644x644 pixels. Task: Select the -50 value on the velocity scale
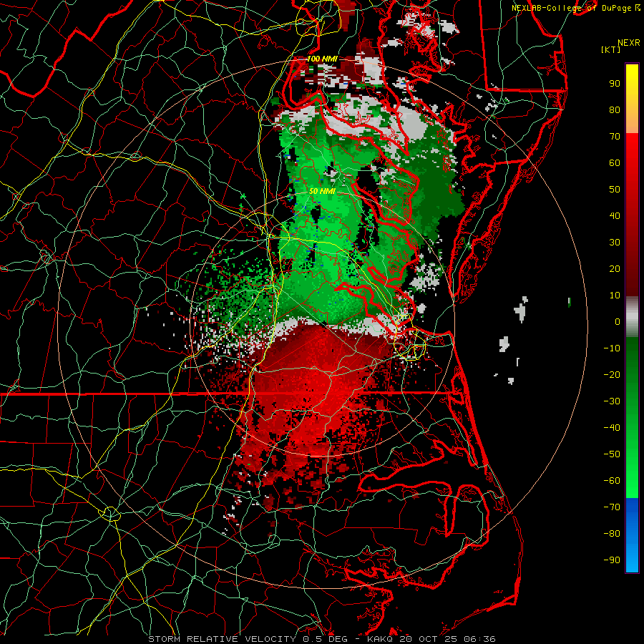coord(612,454)
